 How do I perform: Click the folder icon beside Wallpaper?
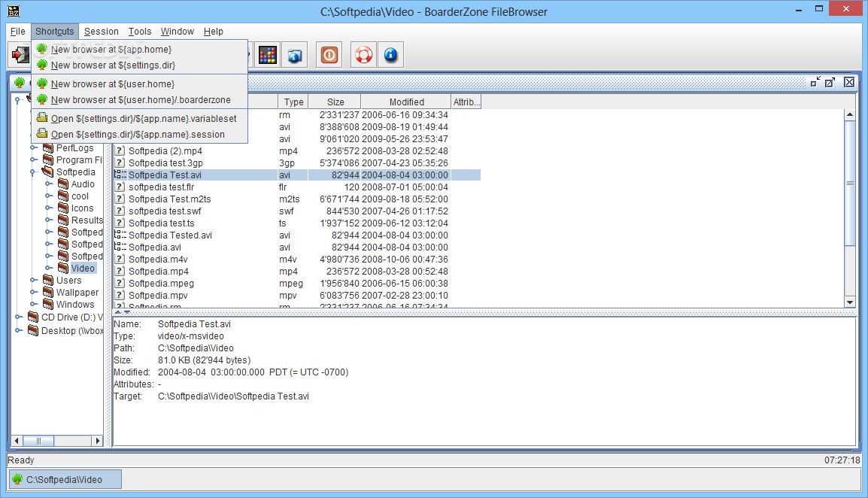[x=48, y=292]
